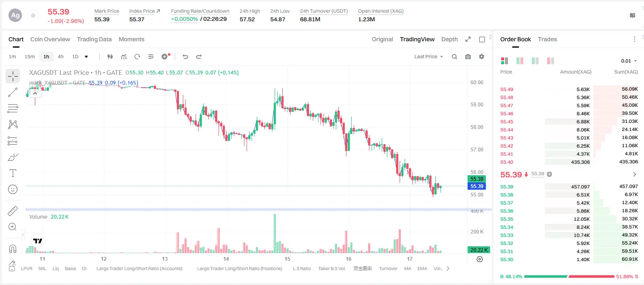Click the buy/sell ratio bar

coord(570,276)
